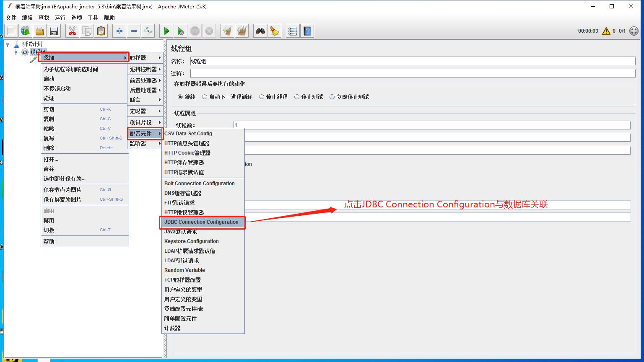Click the Save floppy disk icon
The height and width of the screenshot is (362, 644).
coord(54,31)
